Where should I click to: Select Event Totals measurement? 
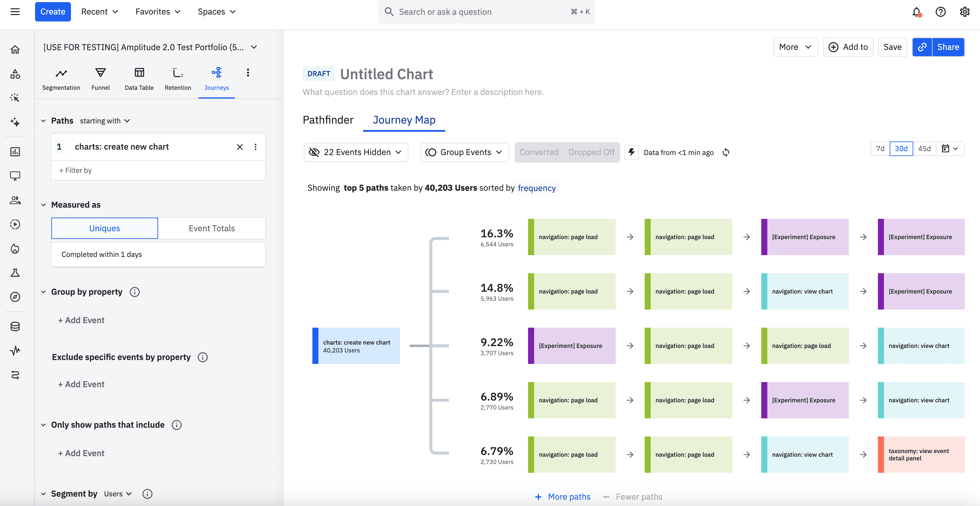(x=211, y=228)
